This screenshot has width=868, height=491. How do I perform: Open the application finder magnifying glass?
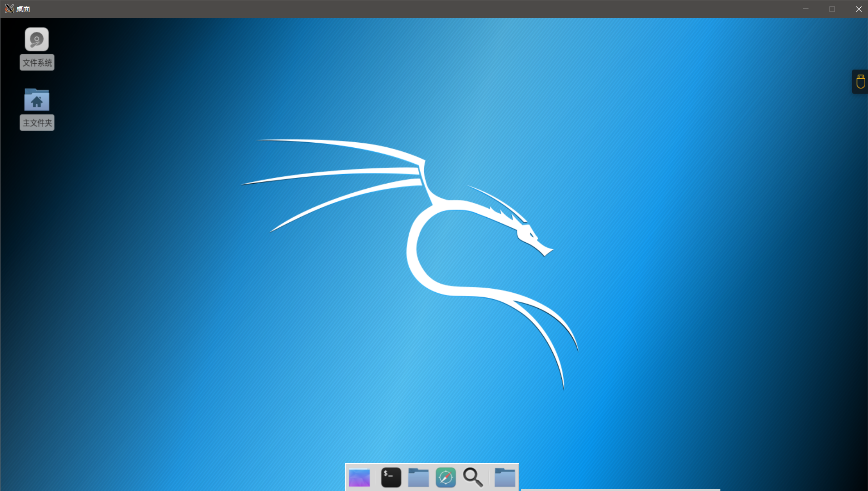pos(473,477)
